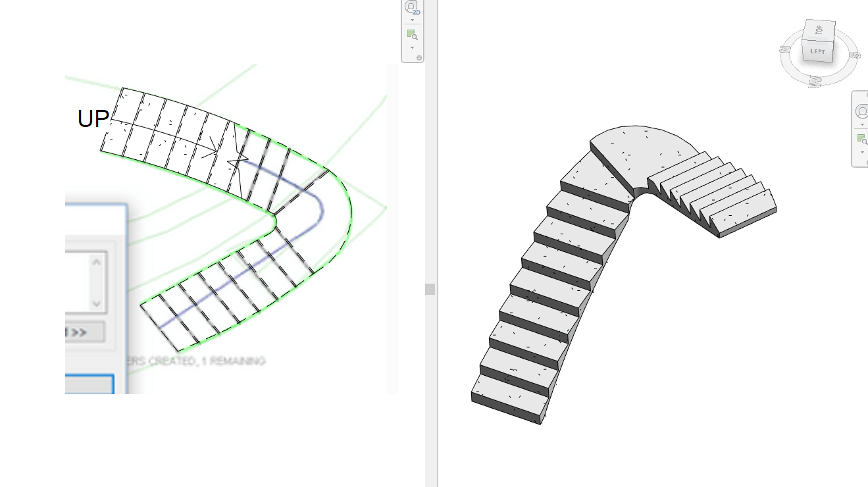
Task: Expand the steering wheel dropdown in the 3D view
Action: pyautogui.click(x=862, y=125)
